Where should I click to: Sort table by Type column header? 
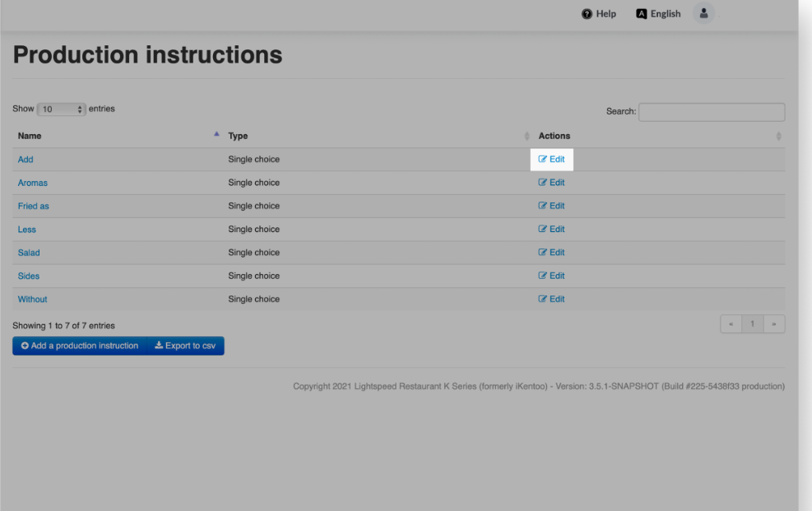click(238, 136)
